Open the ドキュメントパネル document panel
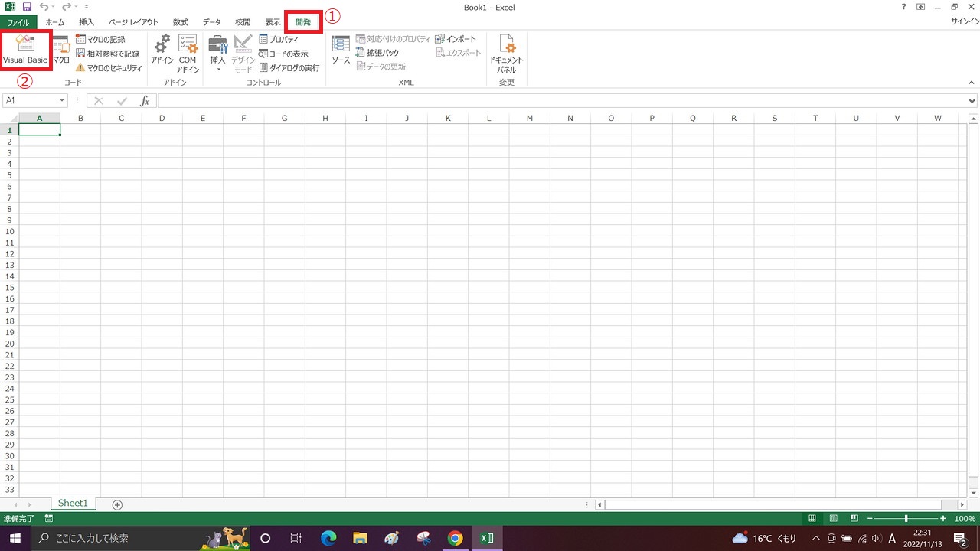The height and width of the screenshot is (551, 980). click(506, 53)
